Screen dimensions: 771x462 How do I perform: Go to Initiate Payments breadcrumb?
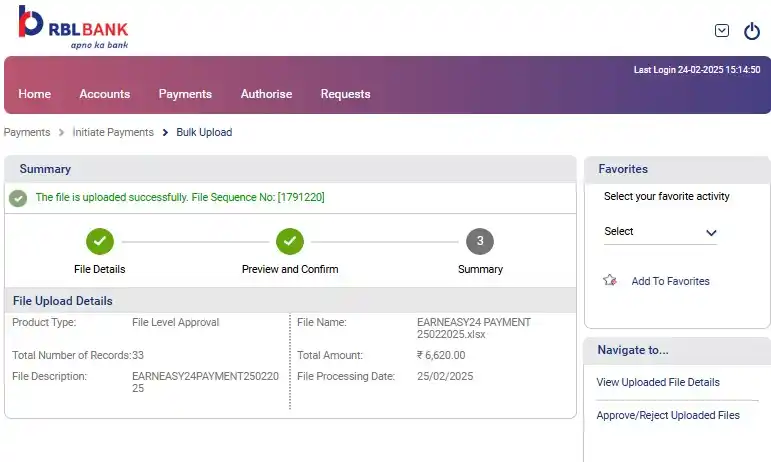pos(113,132)
